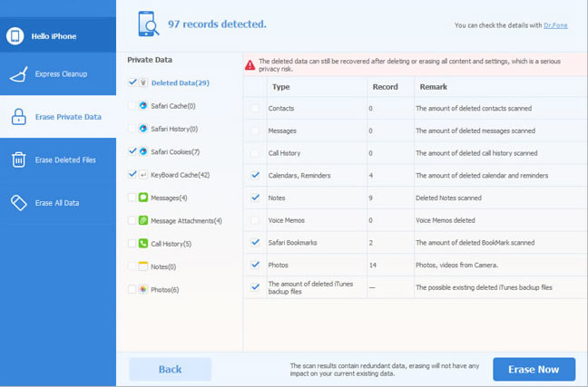588x387 pixels.
Task: Select the Erase Private Data tab
Action: (x=58, y=117)
